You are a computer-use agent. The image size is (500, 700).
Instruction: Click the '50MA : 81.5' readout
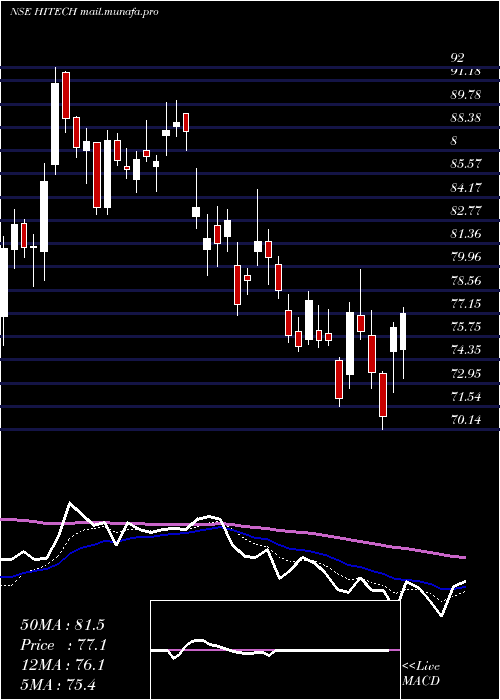[x=62, y=625]
